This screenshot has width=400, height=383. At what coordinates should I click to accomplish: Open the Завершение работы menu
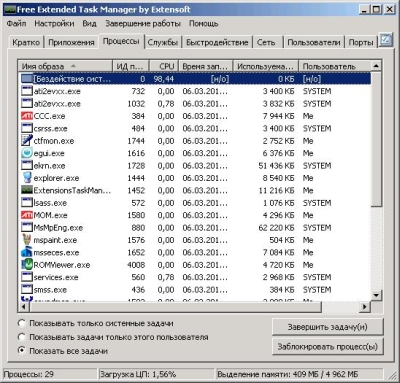(143, 24)
